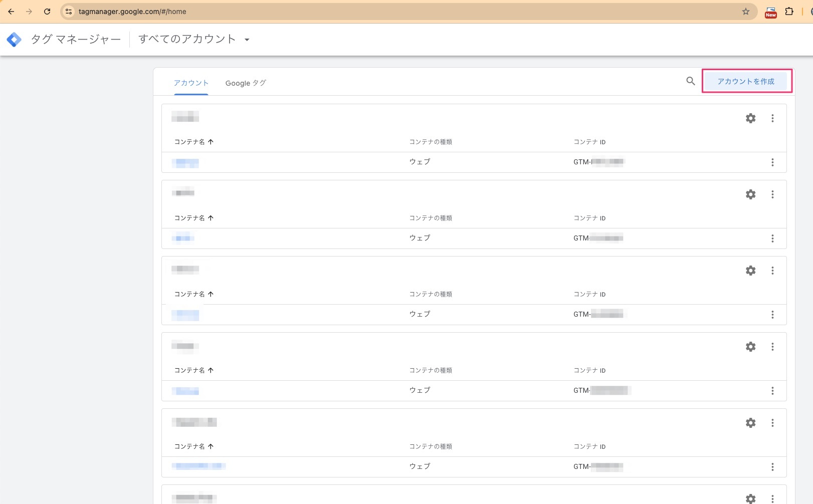Open the three-dot menu of the bottom account

click(x=772, y=498)
